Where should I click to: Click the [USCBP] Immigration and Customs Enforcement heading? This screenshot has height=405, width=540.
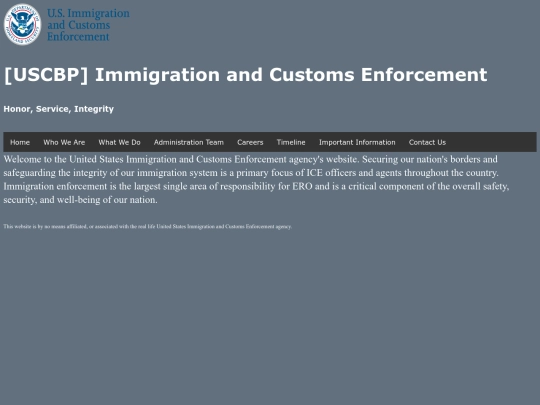246,75
